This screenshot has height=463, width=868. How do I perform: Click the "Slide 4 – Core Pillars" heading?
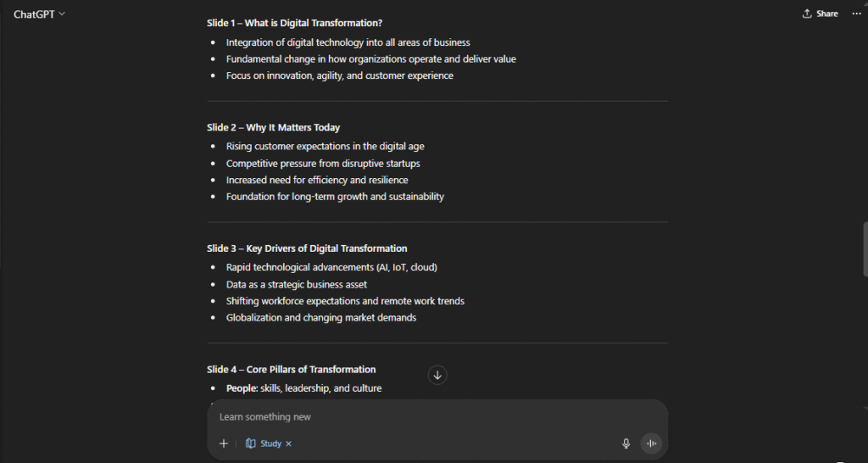click(291, 369)
